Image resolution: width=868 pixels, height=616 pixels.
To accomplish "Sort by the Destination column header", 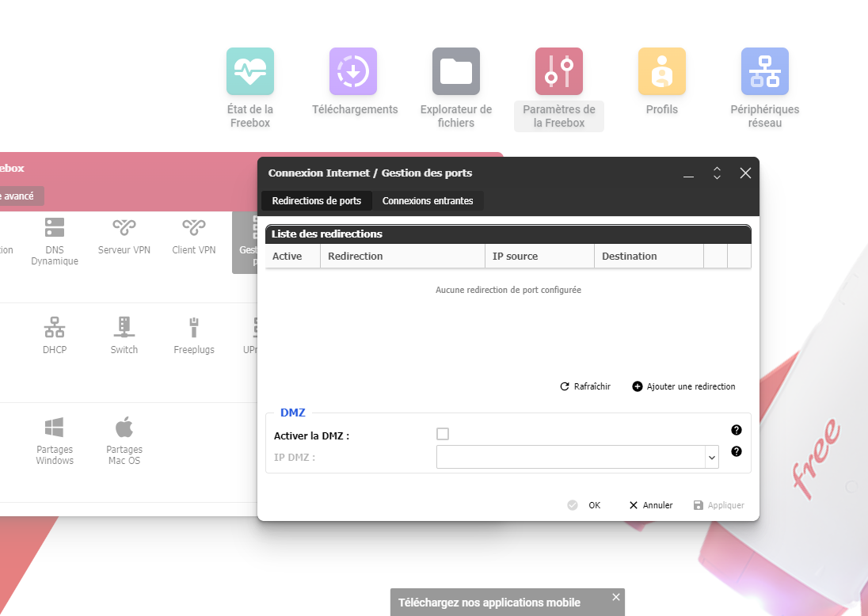I will (x=649, y=257).
